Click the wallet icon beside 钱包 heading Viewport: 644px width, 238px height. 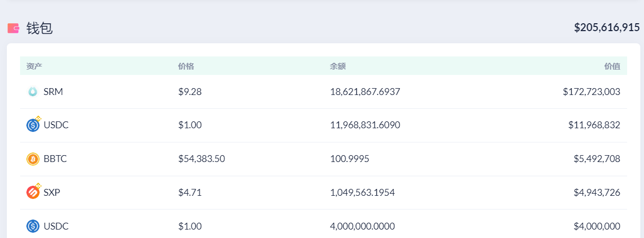click(x=13, y=28)
